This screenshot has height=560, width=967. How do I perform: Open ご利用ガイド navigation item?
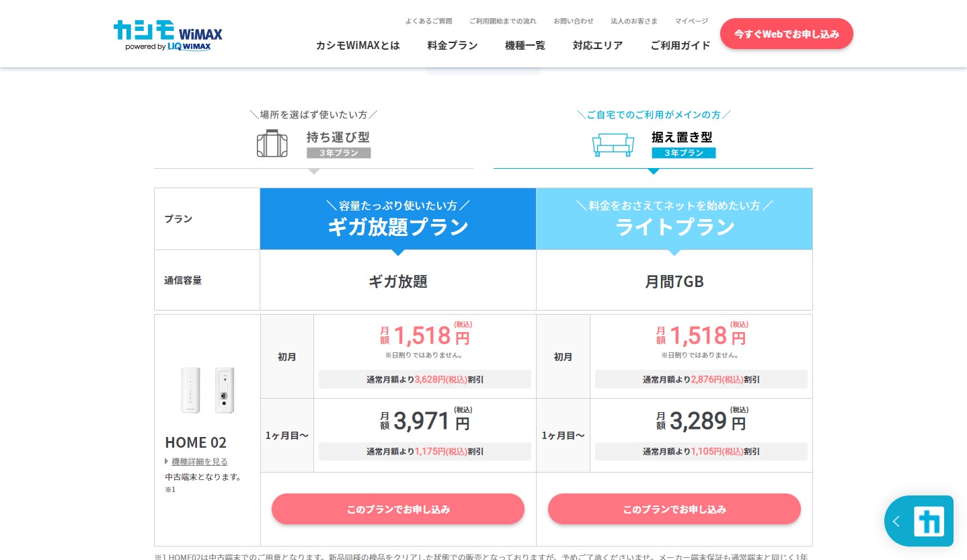pyautogui.click(x=680, y=46)
